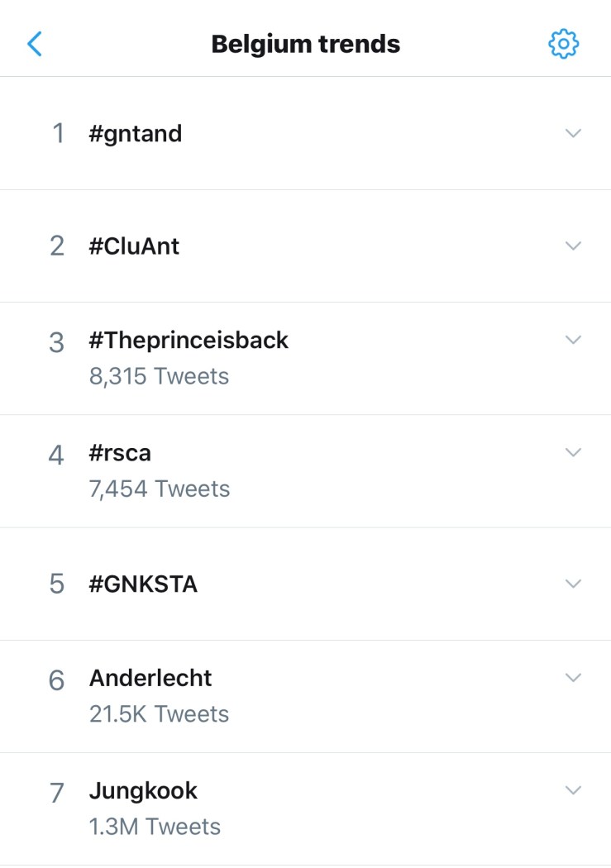
Task: Expand options chevron for #gntand
Action: pos(573,133)
